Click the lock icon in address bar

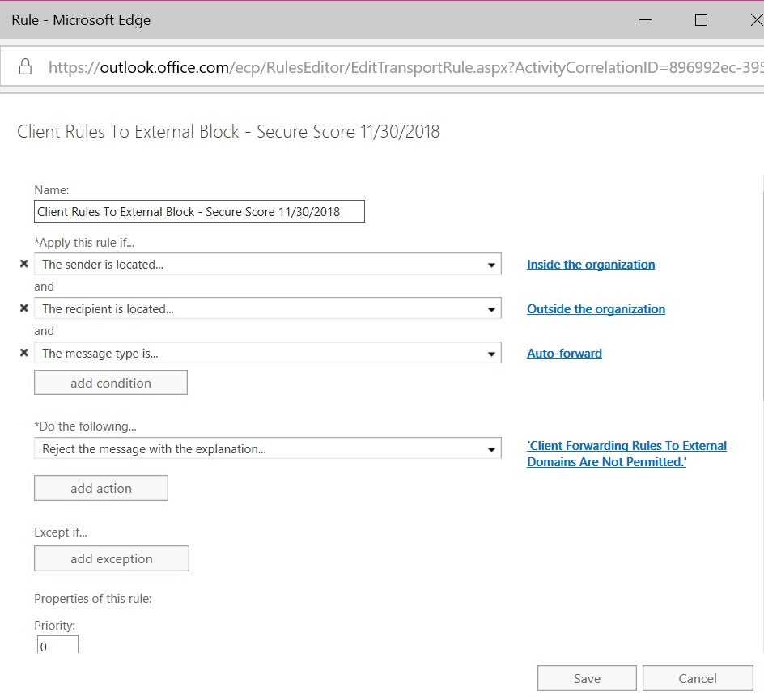pyautogui.click(x=25, y=66)
